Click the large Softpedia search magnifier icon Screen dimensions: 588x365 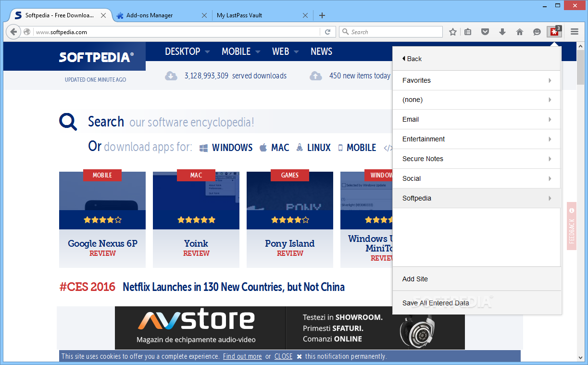tap(68, 122)
